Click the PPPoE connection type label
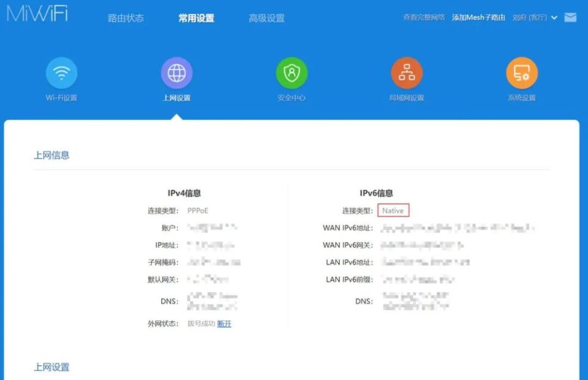This screenshot has width=588, height=380. point(198,210)
